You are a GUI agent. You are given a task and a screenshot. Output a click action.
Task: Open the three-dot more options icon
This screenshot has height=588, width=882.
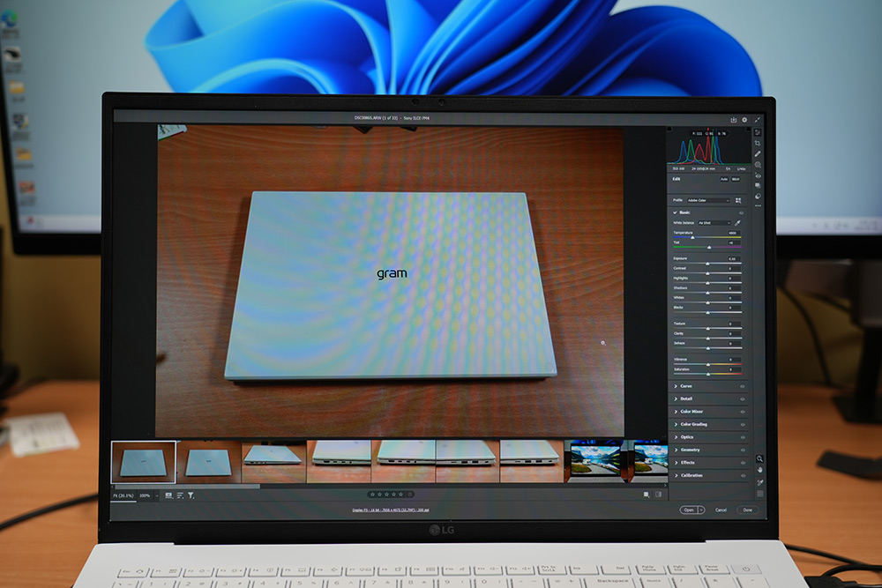click(x=758, y=205)
